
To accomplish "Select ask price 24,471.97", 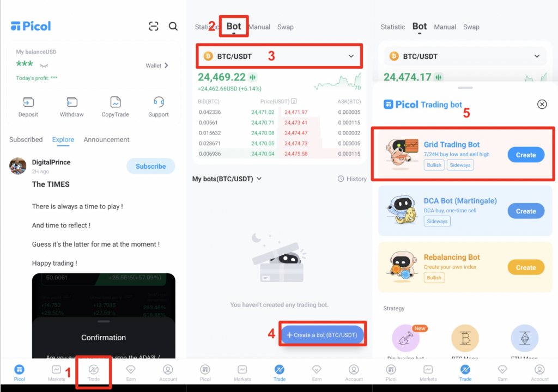I will click(x=296, y=112).
